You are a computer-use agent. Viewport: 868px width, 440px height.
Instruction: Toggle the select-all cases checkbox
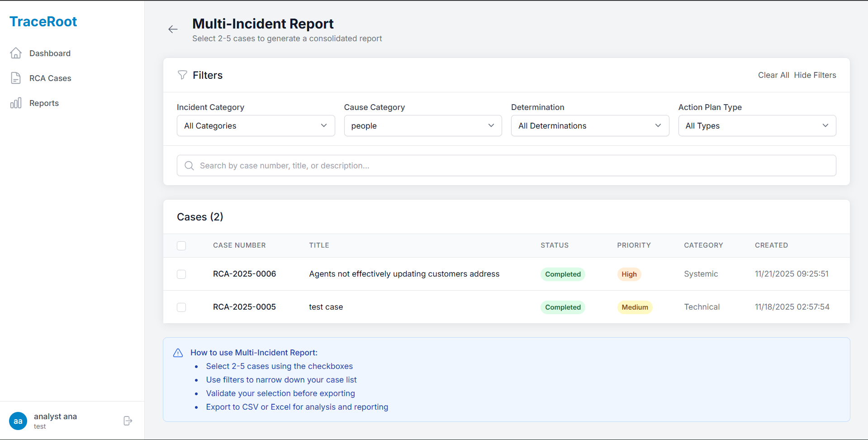tap(181, 246)
